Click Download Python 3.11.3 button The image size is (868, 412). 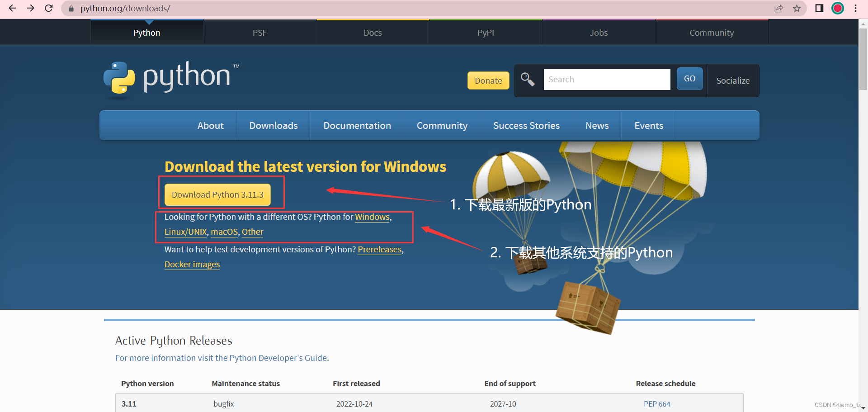[217, 194]
